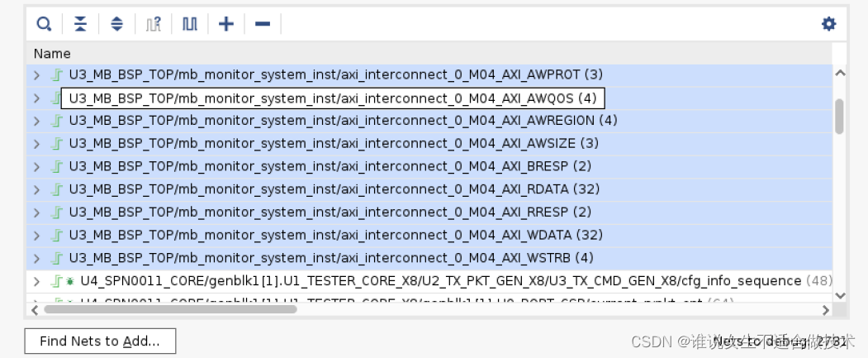Screen dimensions: 868x358
Task: Click net icon beside AXI_RDATA row
Action: [x=56, y=189]
